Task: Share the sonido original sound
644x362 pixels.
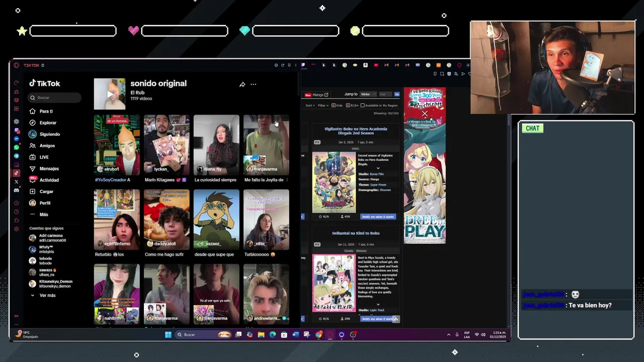Action: pyautogui.click(x=242, y=84)
